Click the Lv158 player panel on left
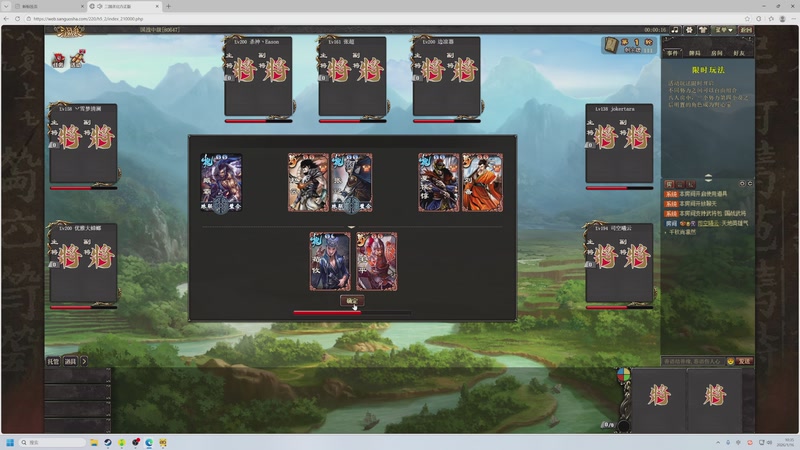Screen dimensions: 800x450 tap(83, 143)
